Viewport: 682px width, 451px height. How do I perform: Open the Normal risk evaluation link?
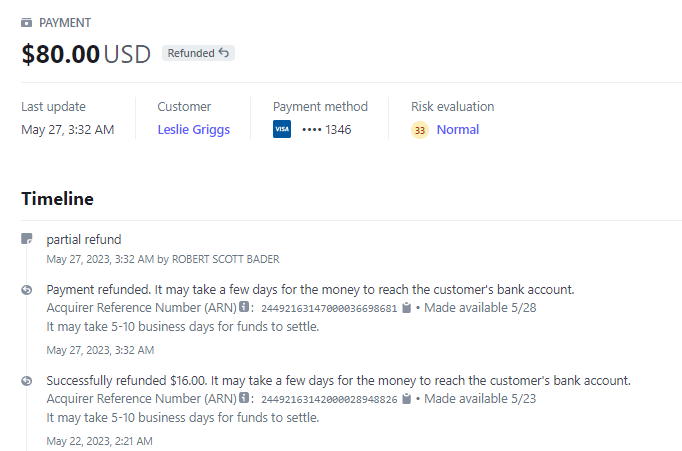click(457, 129)
